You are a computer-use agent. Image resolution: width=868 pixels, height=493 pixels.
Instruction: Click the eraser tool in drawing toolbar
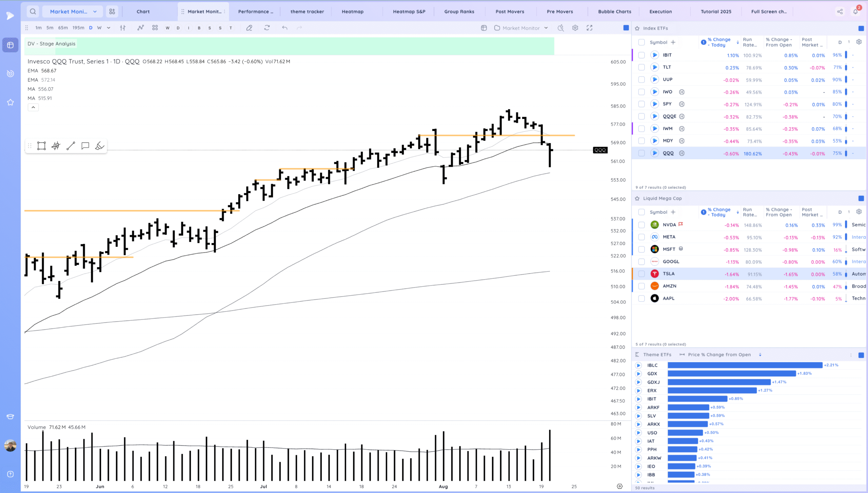(x=100, y=146)
